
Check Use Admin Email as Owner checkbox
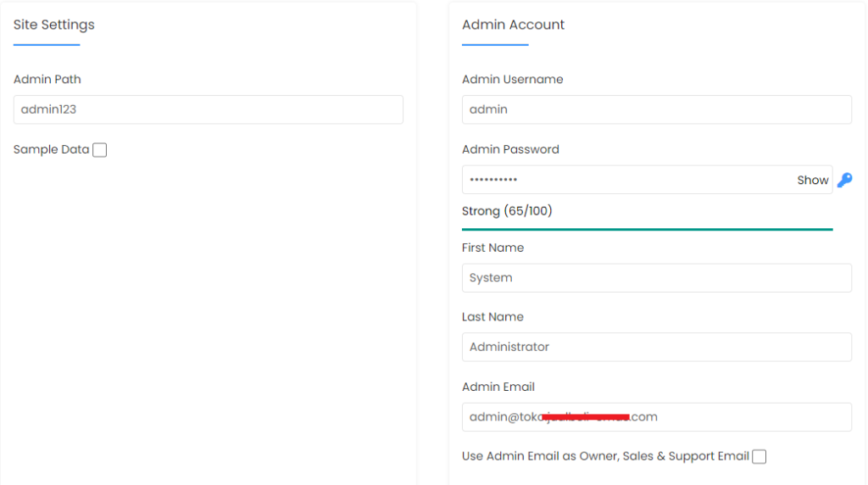[x=759, y=457]
